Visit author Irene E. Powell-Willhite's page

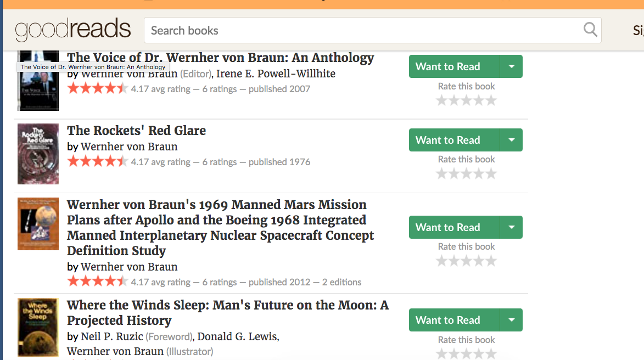pyautogui.click(x=276, y=74)
